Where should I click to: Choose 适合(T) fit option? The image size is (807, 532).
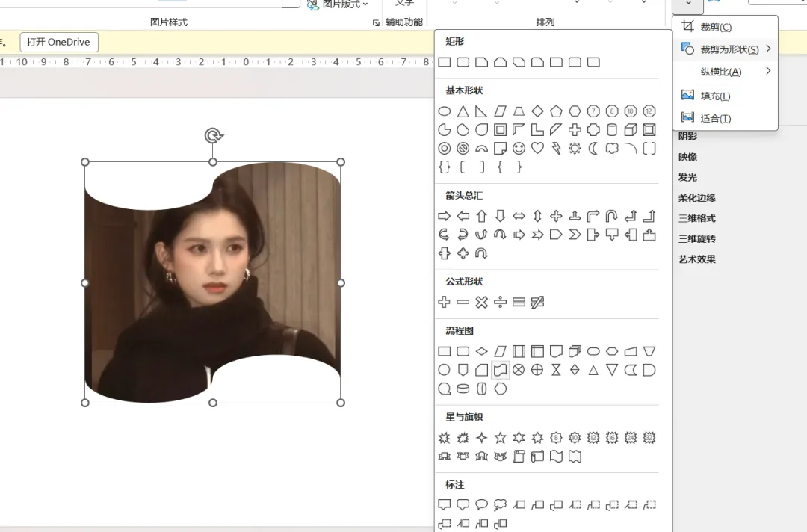(x=725, y=118)
